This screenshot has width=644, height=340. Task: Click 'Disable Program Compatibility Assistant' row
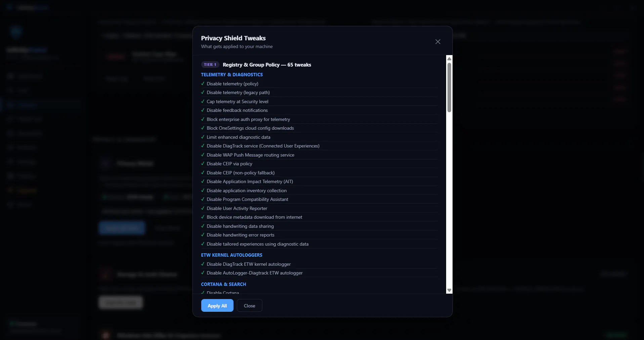tap(319, 199)
